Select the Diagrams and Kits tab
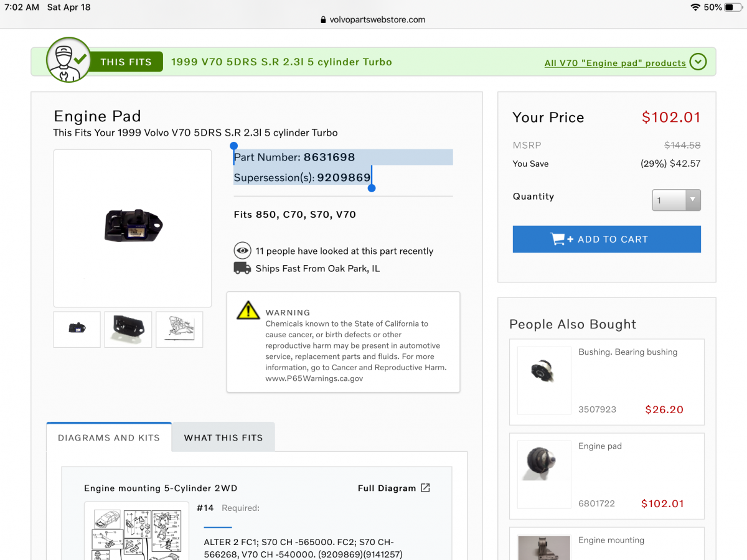This screenshot has width=747, height=560. pos(109,437)
